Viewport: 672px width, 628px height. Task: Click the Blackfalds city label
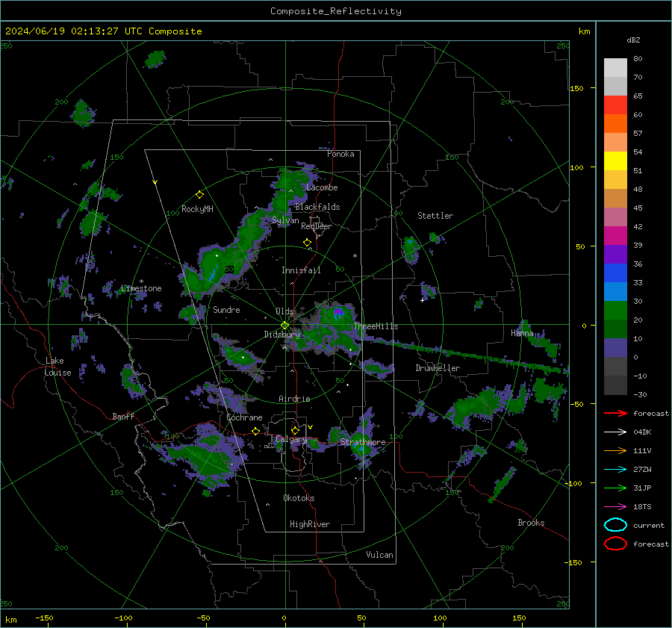(x=317, y=207)
